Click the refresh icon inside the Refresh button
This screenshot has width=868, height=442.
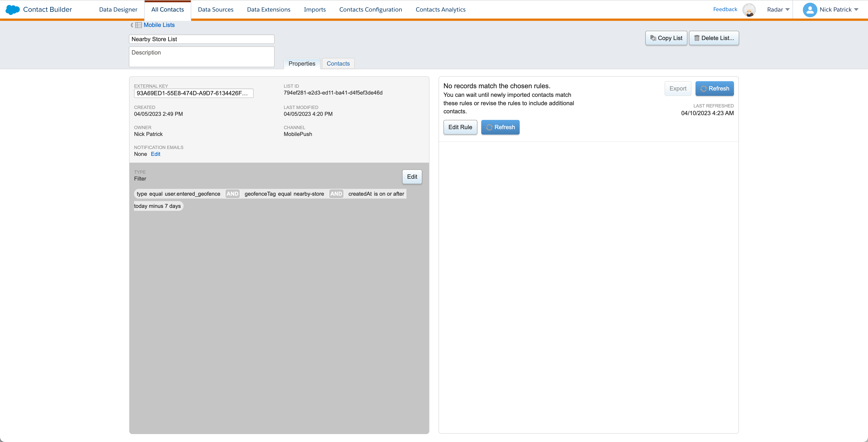click(704, 89)
